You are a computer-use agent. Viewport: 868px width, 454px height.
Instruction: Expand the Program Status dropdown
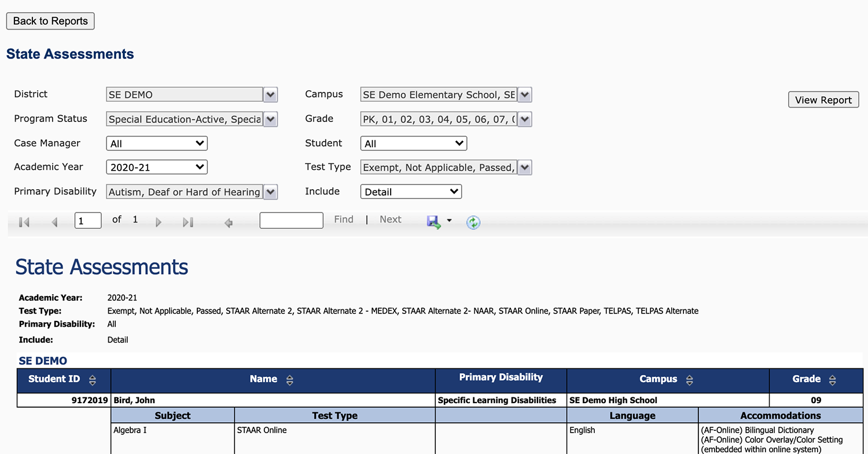270,119
